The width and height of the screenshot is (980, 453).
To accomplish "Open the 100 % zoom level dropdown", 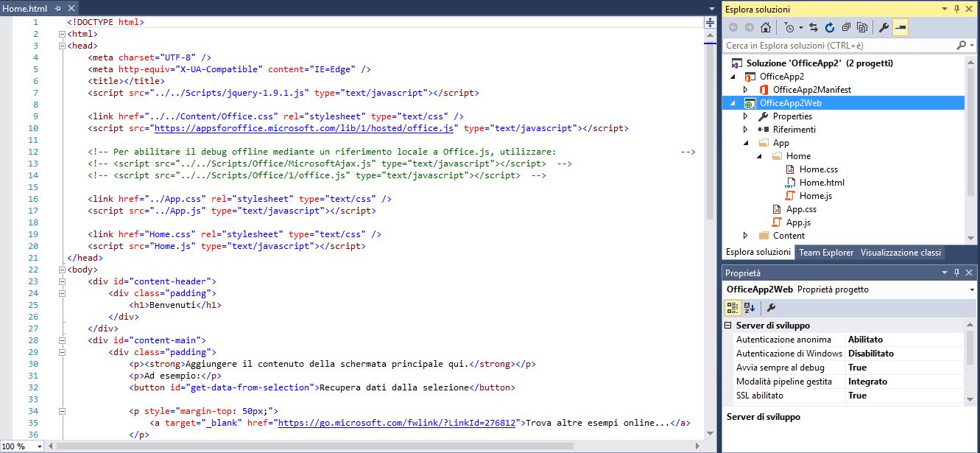I will point(38,446).
